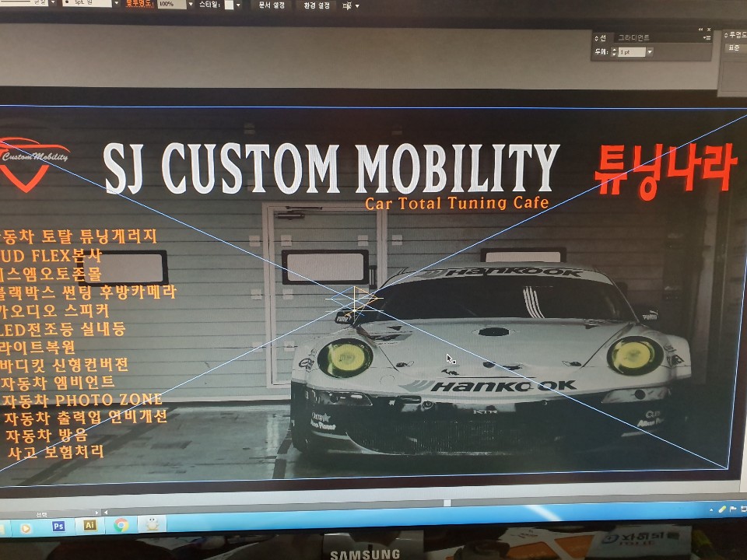Viewport: 747px width, 560px height.
Task: Collapse the stroke panel with double-arrow icon
Action: click(700, 30)
